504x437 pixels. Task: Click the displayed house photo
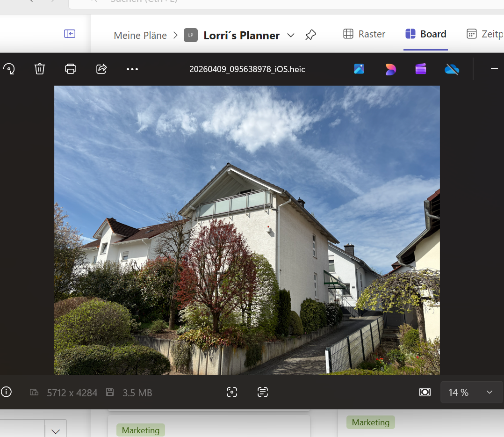pyautogui.click(x=247, y=230)
